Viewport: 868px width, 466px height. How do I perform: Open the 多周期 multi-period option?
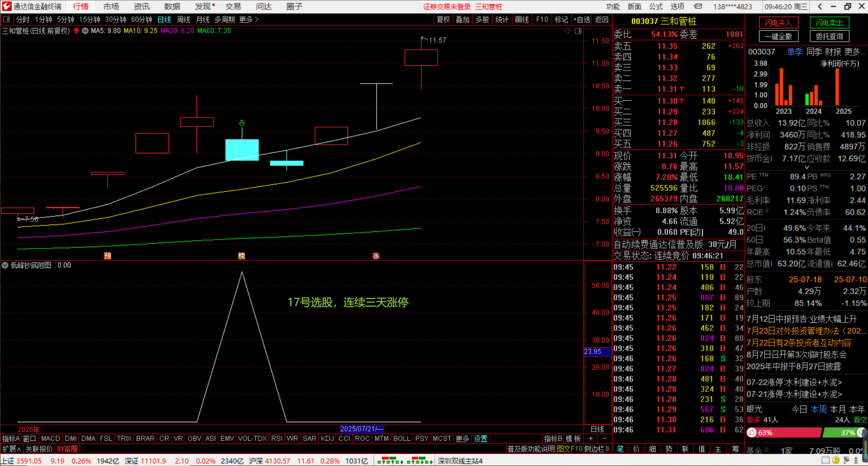pyautogui.click(x=225, y=19)
